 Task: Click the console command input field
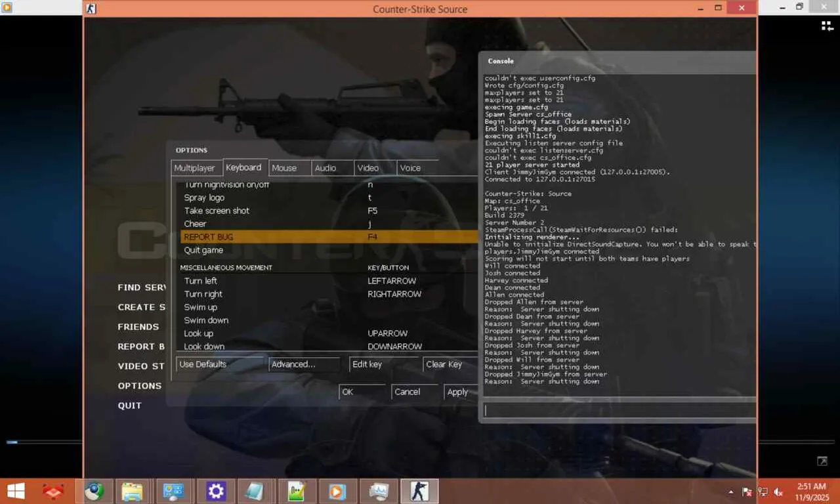coord(619,410)
